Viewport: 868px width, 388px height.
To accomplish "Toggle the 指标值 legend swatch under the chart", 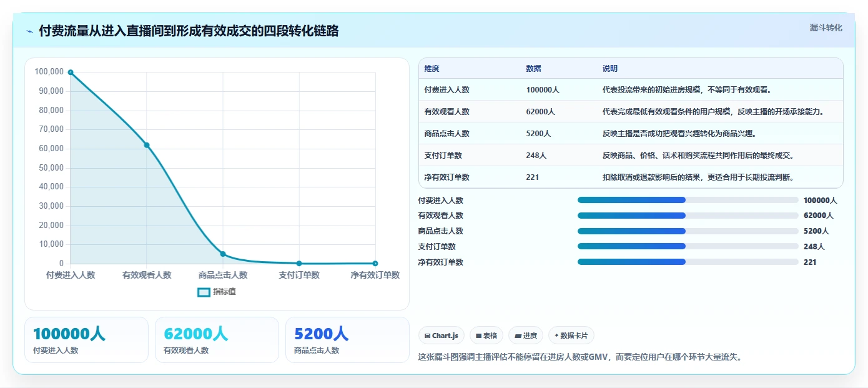I will (204, 292).
